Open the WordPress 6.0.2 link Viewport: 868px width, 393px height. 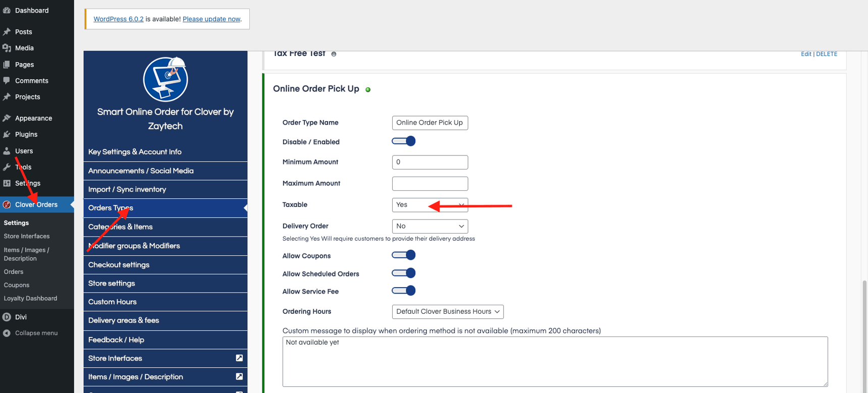(x=119, y=19)
